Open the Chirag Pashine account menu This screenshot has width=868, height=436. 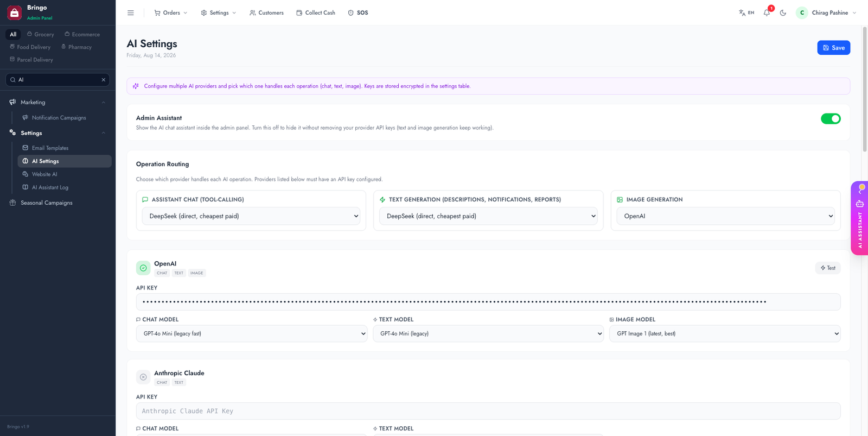coord(826,12)
